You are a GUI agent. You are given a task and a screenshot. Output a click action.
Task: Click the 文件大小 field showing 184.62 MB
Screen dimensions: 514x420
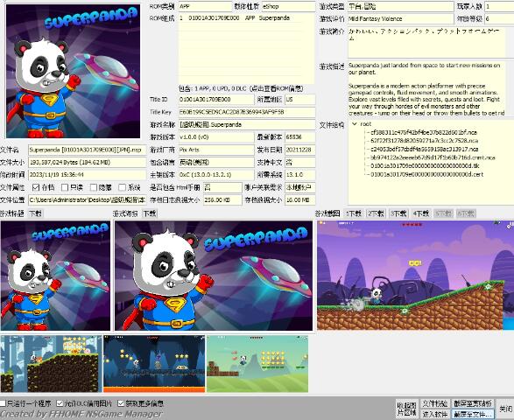[x=87, y=162]
